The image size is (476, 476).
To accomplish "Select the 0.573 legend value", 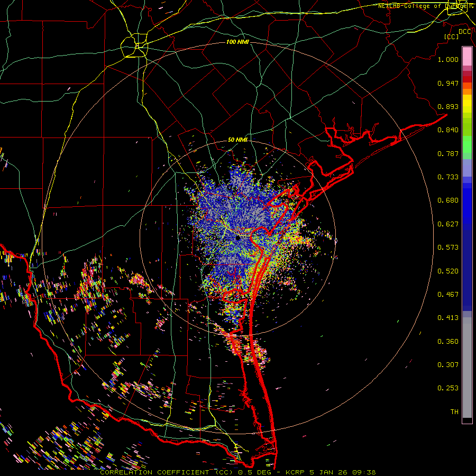I will [x=448, y=248].
